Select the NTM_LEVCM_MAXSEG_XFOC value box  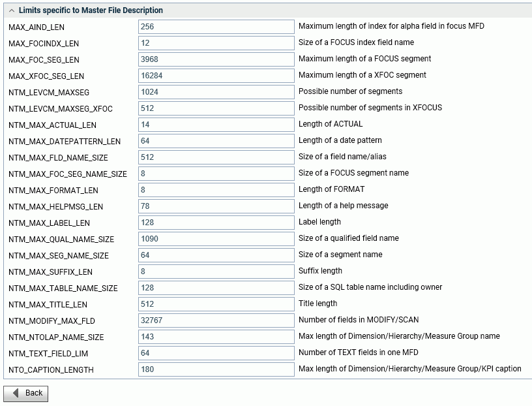pyautogui.click(x=216, y=108)
